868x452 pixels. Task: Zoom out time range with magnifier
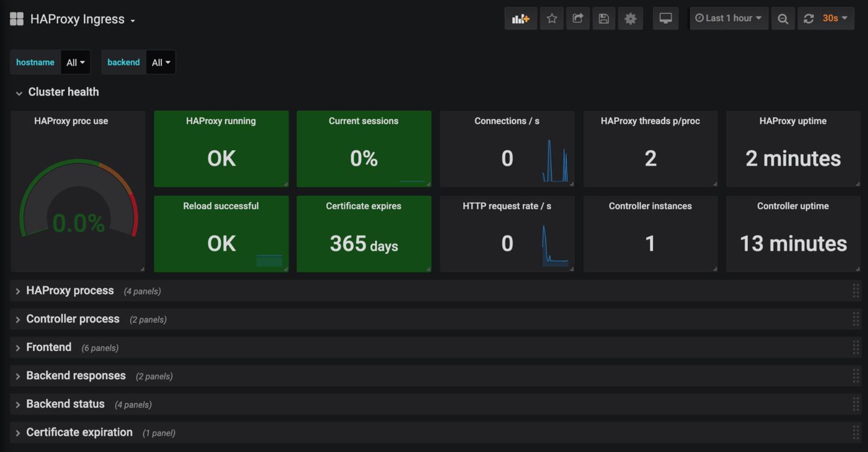pos(783,18)
